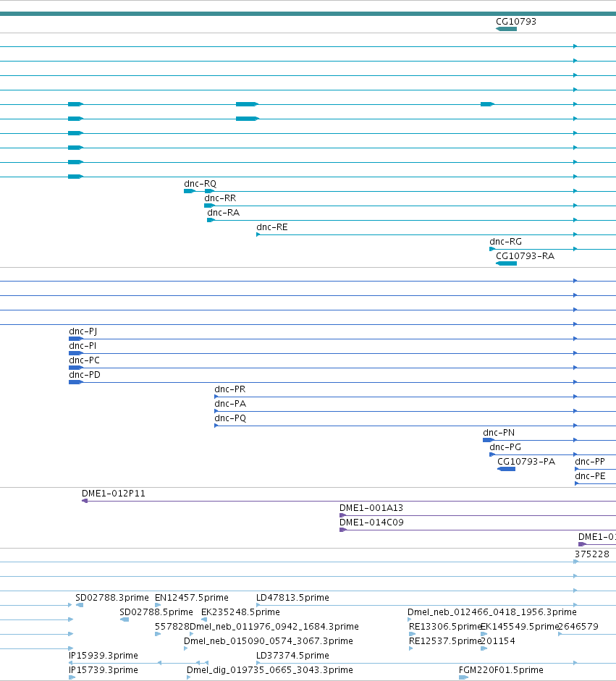Click the DME1-012P11 clone label
This screenshot has width=616, height=681.
pyautogui.click(x=114, y=494)
